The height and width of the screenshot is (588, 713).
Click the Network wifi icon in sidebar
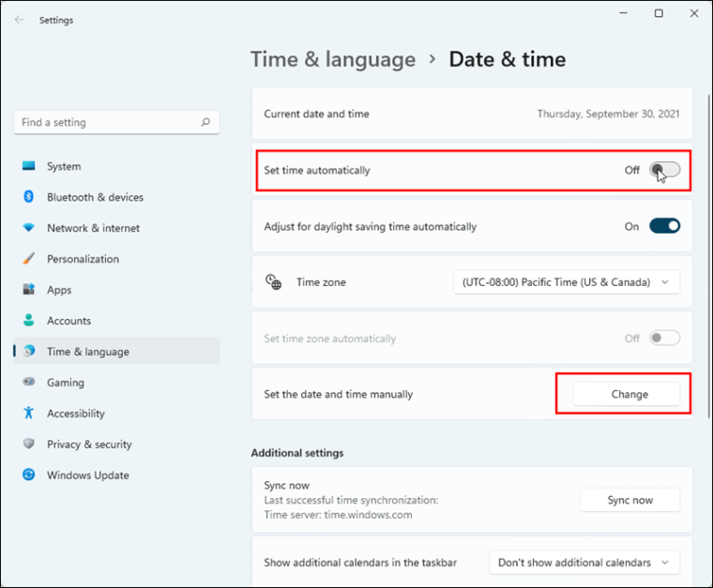coord(29,227)
